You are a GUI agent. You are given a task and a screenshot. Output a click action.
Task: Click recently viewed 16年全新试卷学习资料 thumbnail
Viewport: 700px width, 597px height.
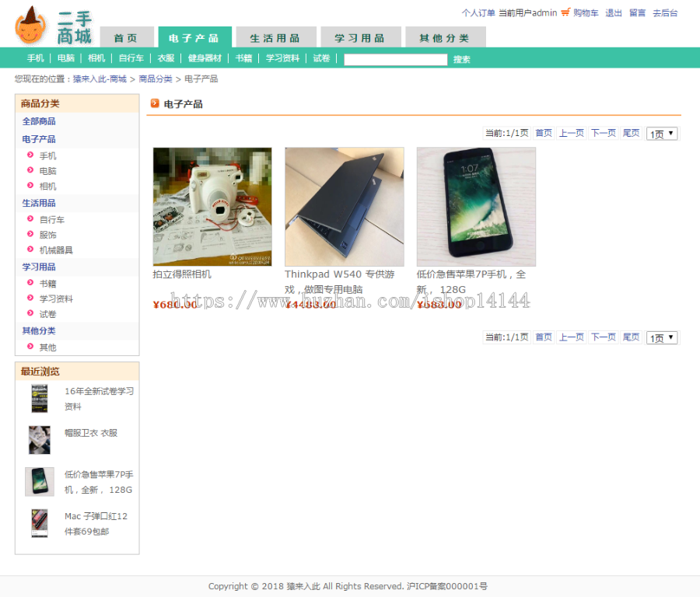pyautogui.click(x=40, y=399)
